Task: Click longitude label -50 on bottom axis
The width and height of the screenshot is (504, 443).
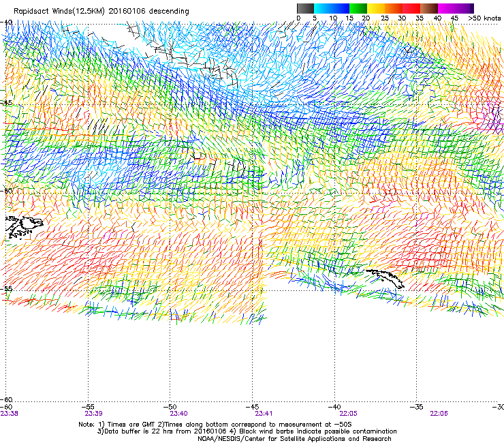Action: pyautogui.click(x=172, y=407)
